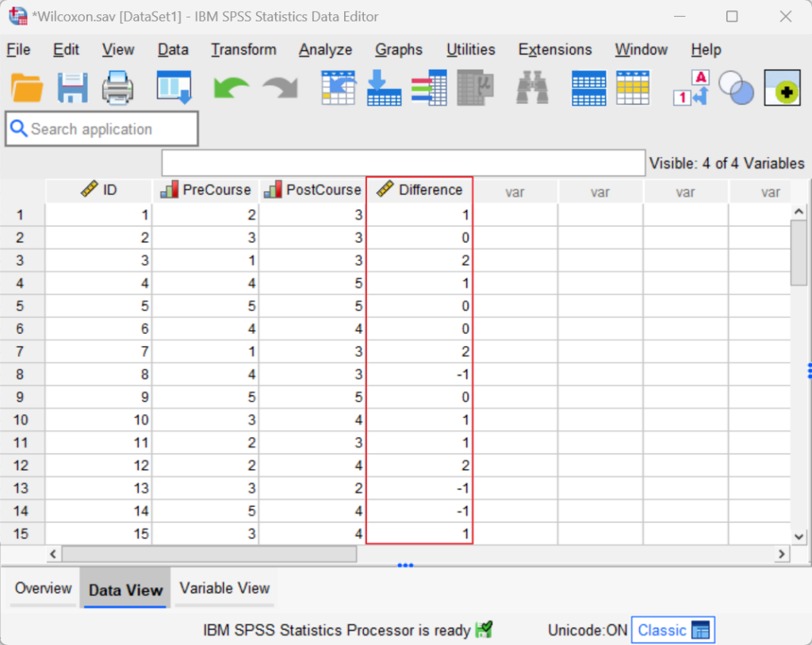Click the Print icon in the toolbar

coord(117,87)
